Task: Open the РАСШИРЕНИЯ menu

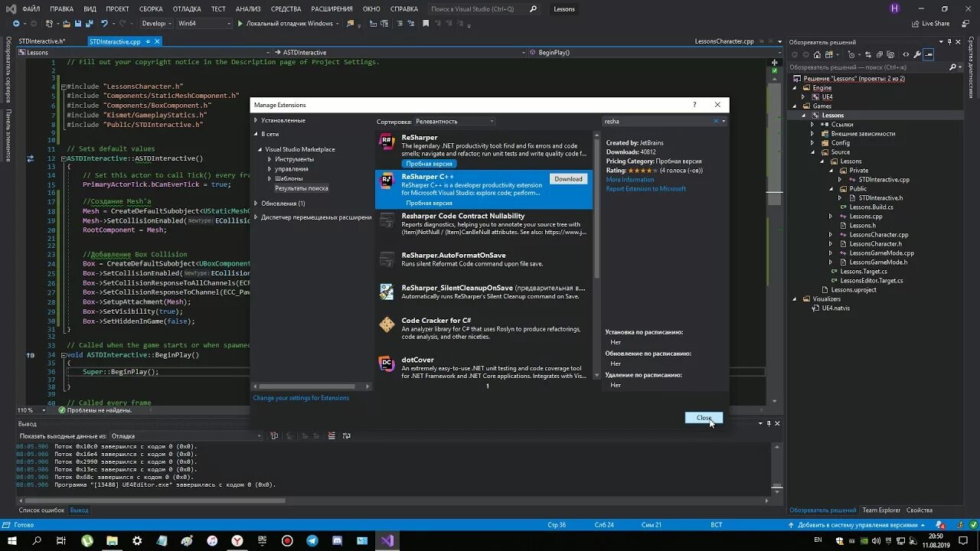Action: click(332, 9)
